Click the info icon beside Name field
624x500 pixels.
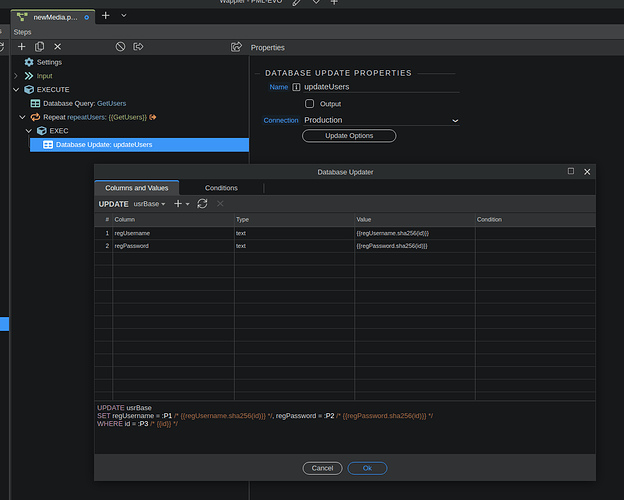[296, 87]
